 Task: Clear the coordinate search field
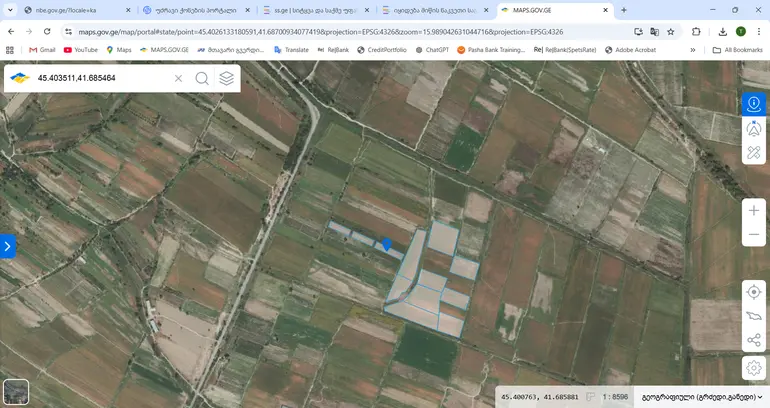pyautogui.click(x=178, y=78)
